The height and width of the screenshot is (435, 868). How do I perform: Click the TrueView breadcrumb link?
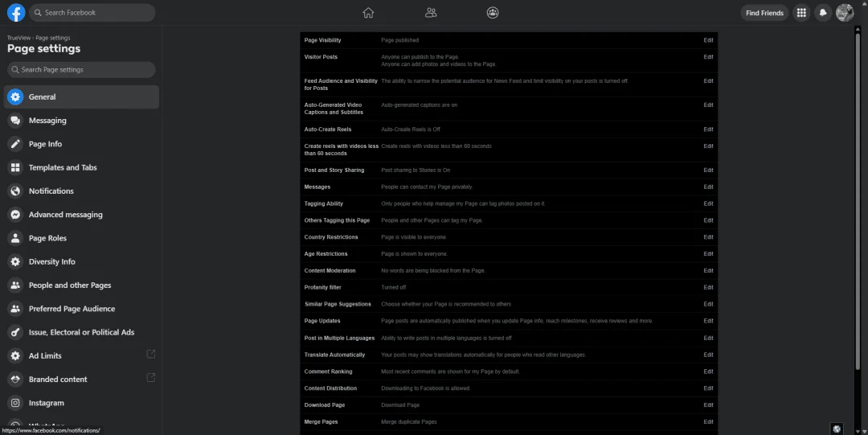pyautogui.click(x=18, y=38)
